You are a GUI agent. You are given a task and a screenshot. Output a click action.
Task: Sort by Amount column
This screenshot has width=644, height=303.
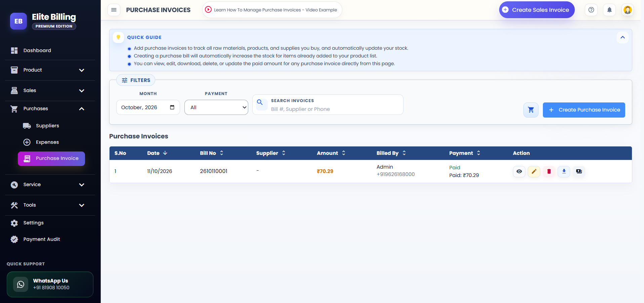tap(331, 153)
